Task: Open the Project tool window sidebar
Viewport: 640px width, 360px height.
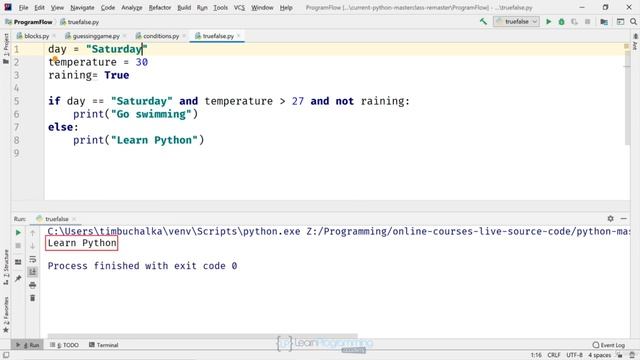Action: [x=6, y=48]
